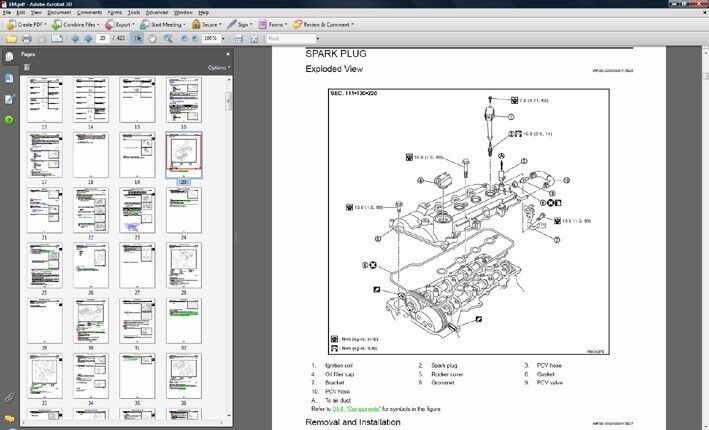Image resolution: width=709 pixels, height=430 pixels.
Task: Click the Open file folder icon
Action: tap(9, 38)
